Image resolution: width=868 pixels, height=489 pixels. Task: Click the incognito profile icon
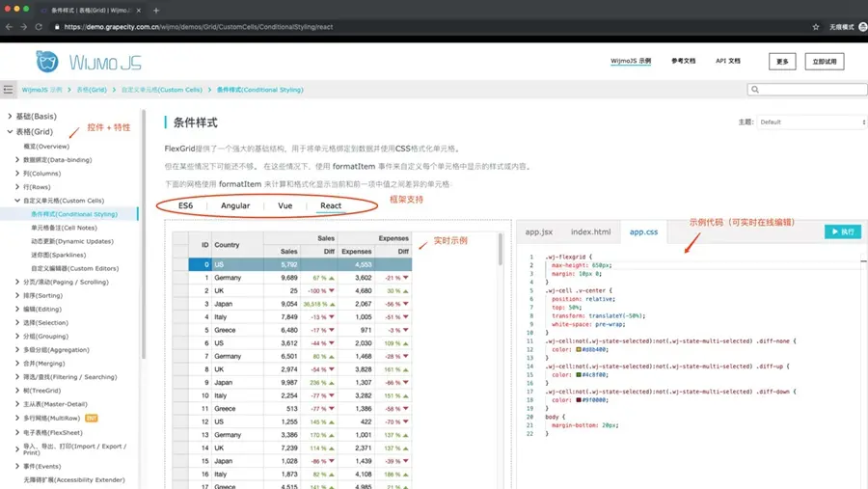click(x=862, y=27)
